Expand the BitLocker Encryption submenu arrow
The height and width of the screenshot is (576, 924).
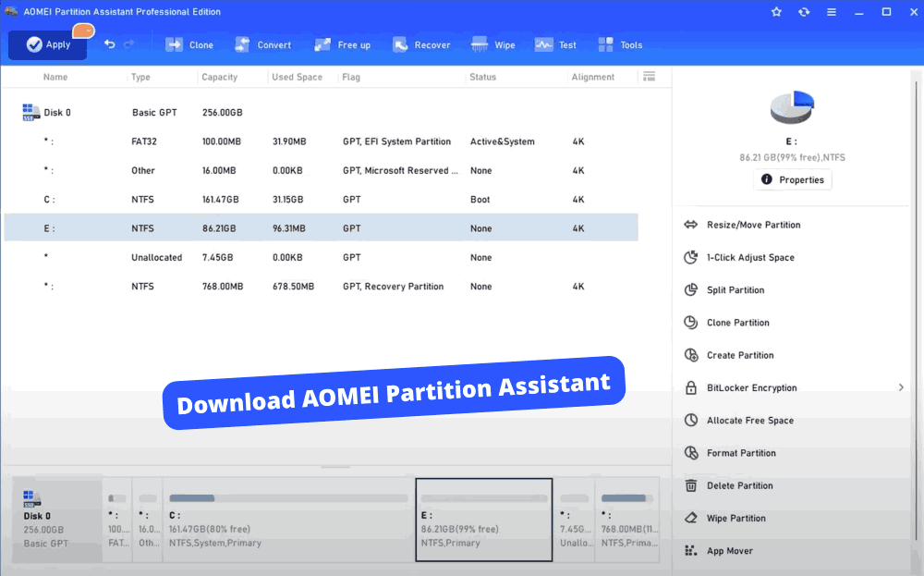coord(901,387)
